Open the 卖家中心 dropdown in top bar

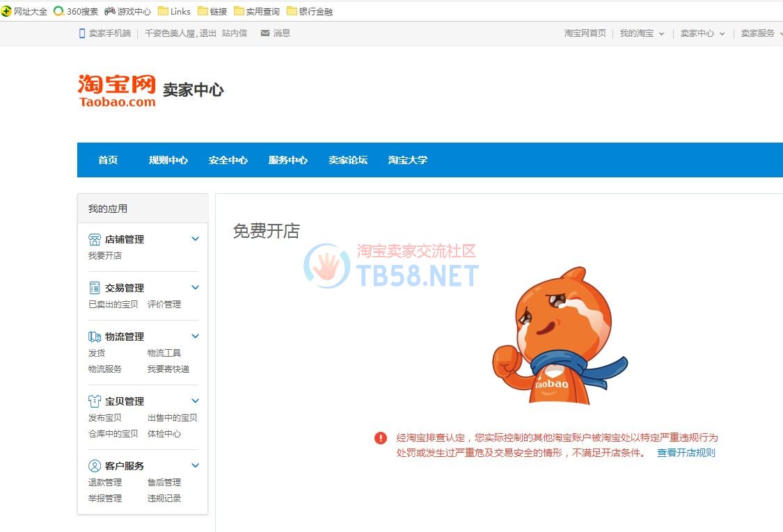click(x=702, y=33)
